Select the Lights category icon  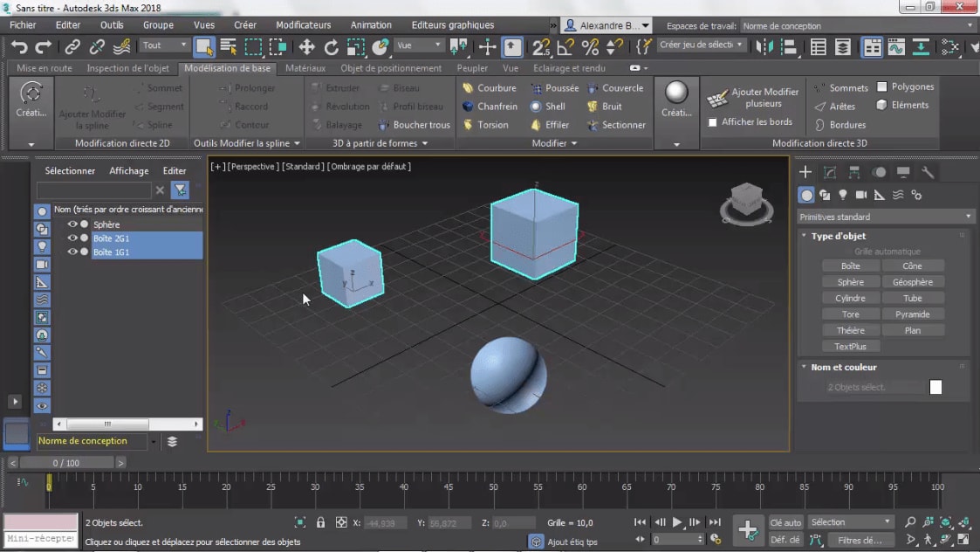tap(843, 196)
